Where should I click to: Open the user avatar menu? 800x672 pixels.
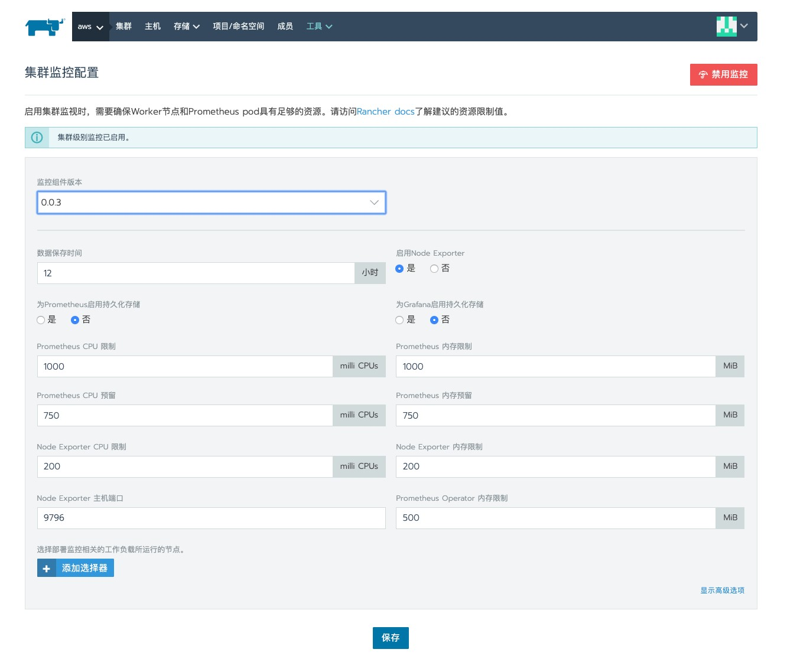[733, 26]
